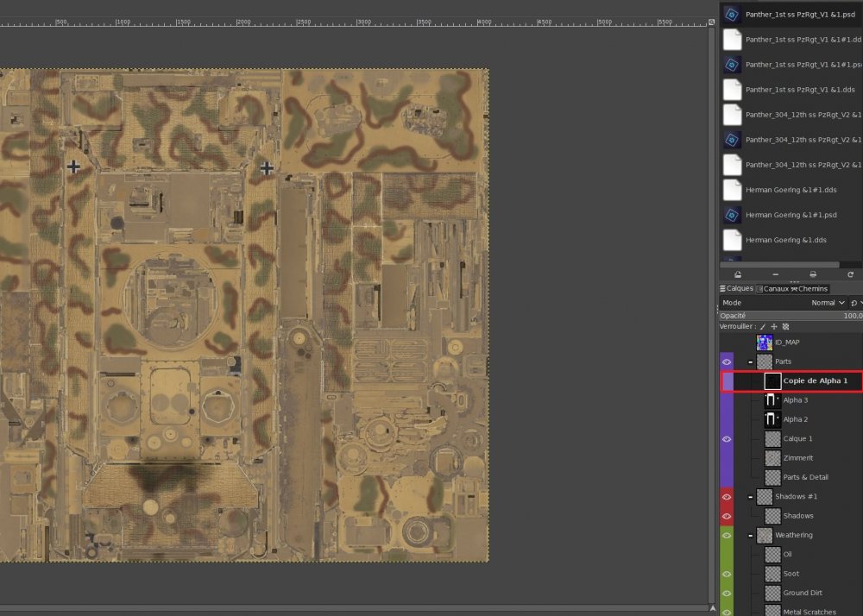The width and height of the screenshot is (863, 616).
Task: Click the refresh icon below document list
Action: click(851, 274)
